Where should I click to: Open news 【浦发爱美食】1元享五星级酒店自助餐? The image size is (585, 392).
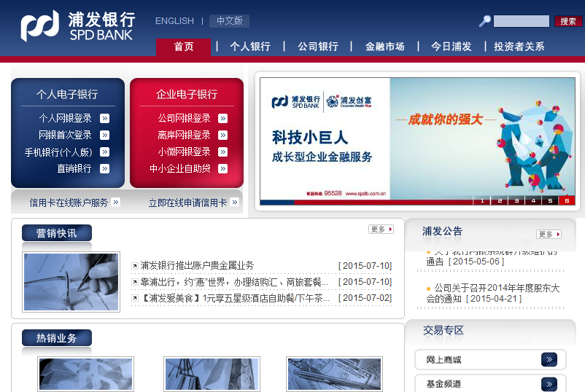[235, 298]
